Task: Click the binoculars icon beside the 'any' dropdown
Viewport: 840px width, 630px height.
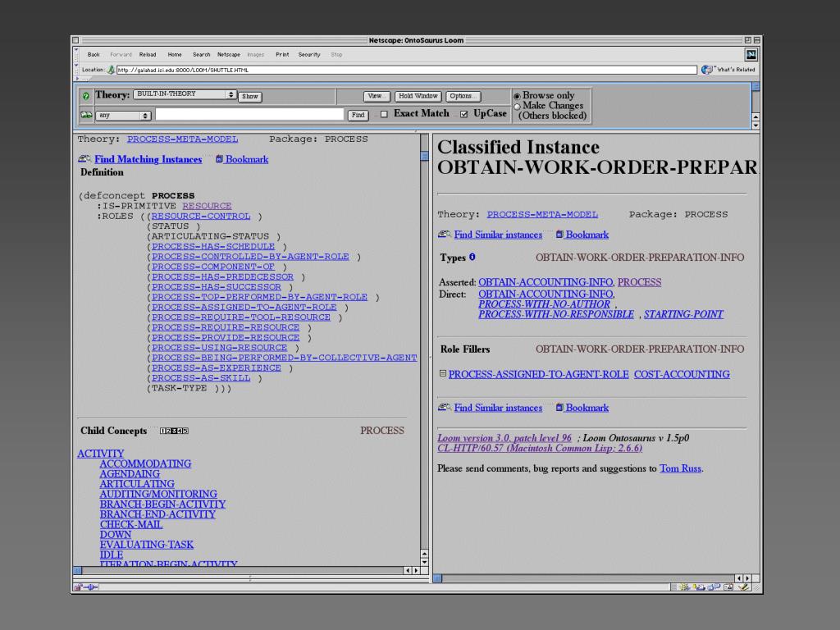Action: (85, 115)
